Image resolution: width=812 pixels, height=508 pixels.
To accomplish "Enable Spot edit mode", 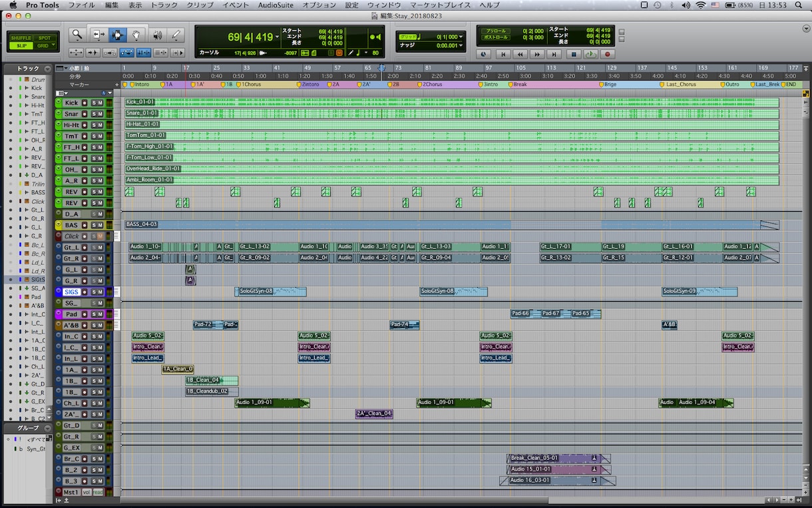I will 45,38.
